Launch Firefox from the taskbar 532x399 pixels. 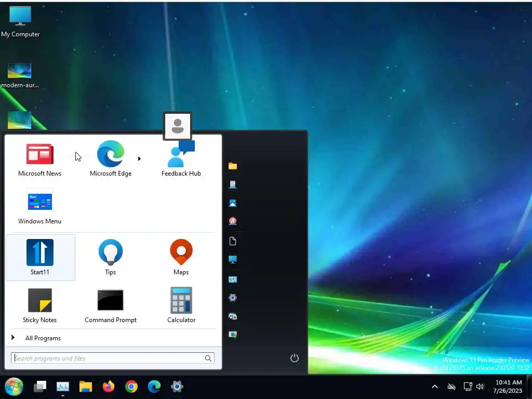point(109,387)
